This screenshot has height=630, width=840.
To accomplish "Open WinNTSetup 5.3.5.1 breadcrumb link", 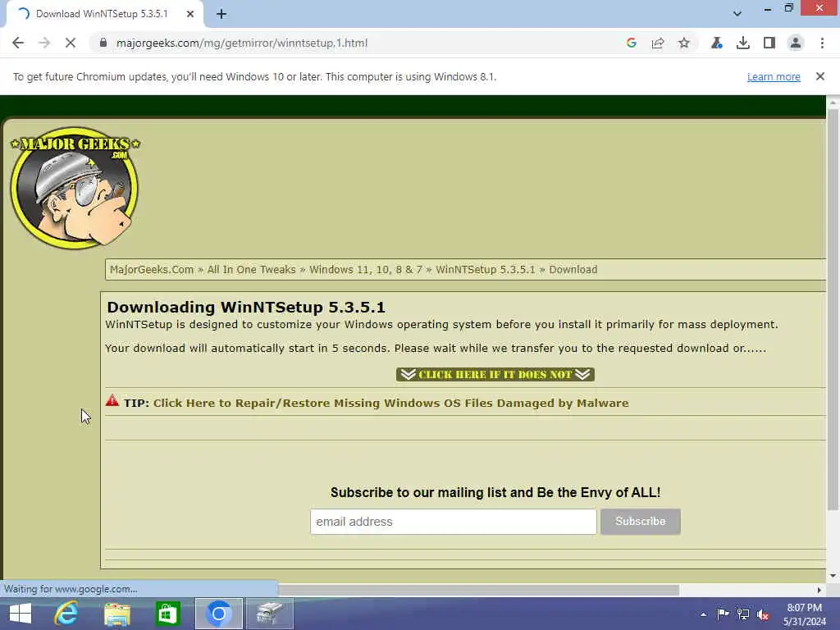I will point(486,269).
